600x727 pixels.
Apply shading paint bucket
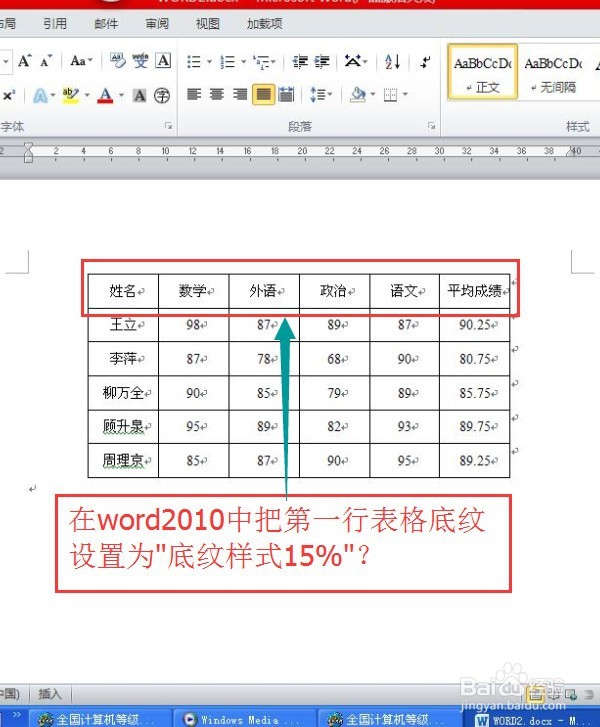358,95
